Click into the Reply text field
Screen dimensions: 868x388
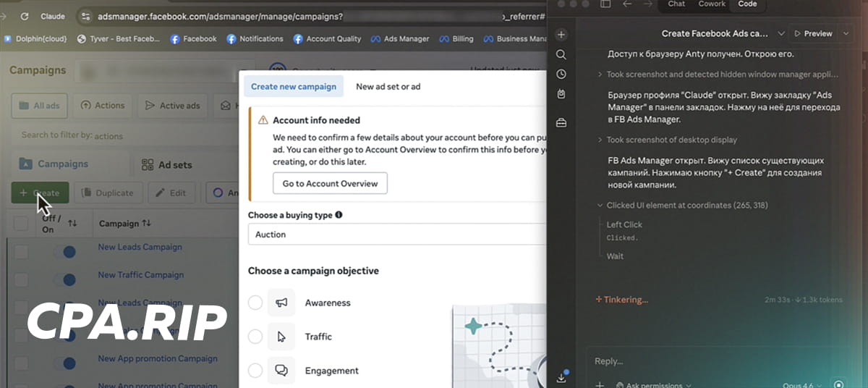(709, 361)
